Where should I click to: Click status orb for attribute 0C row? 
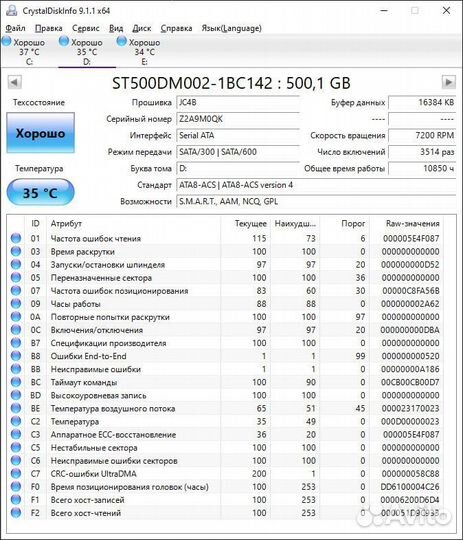(x=16, y=330)
